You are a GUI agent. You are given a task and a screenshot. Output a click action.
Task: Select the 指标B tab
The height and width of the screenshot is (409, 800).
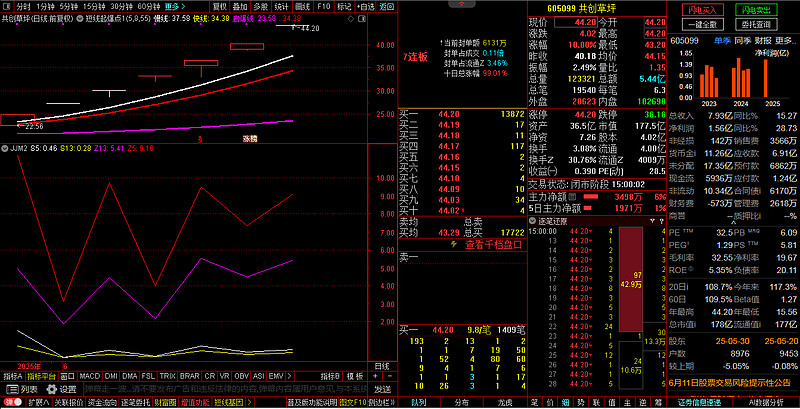pos(331,376)
